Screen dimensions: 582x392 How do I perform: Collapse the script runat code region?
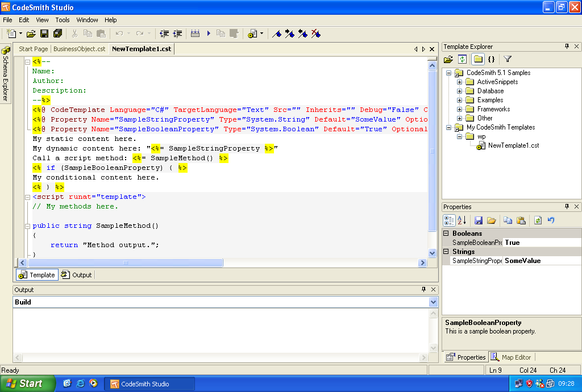(27, 197)
